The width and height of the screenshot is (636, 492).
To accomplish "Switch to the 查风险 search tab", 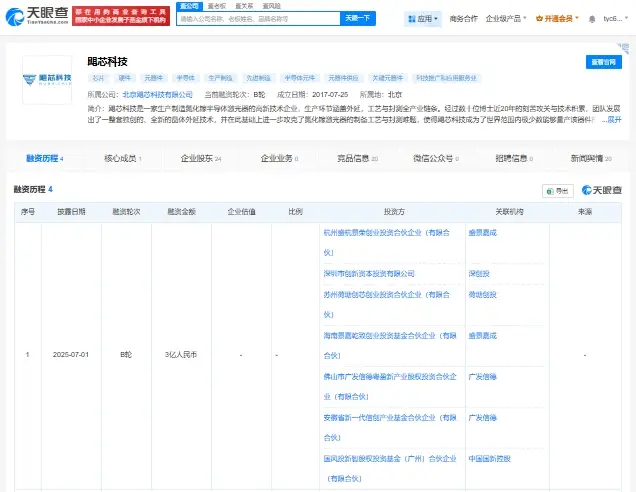I will point(271,6).
